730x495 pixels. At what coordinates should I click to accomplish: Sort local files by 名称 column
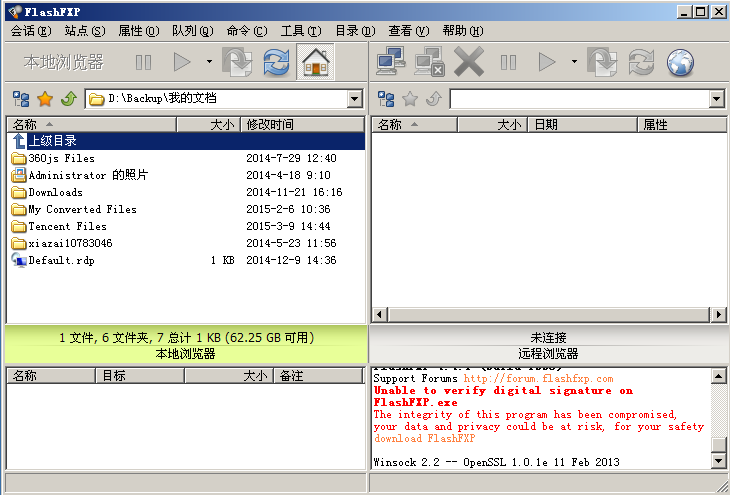pyautogui.click(x=92, y=124)
